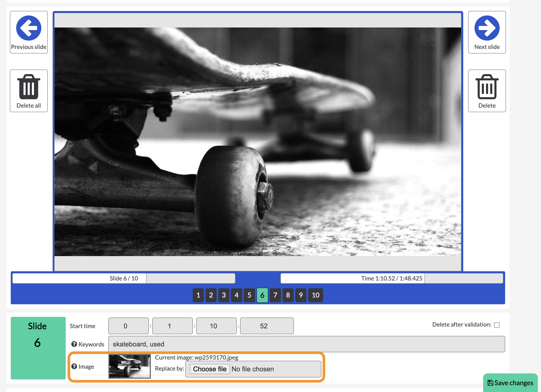Select the highlighted slide 6 button
541x392 pixels.
(262, 295)
